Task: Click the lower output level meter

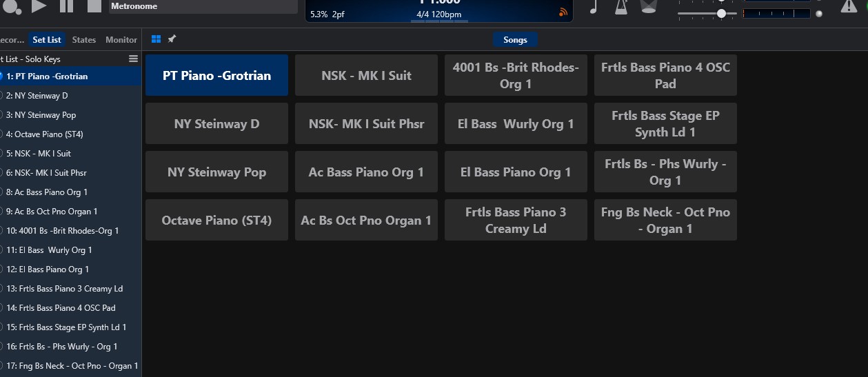Action: (x=776, y=13)
